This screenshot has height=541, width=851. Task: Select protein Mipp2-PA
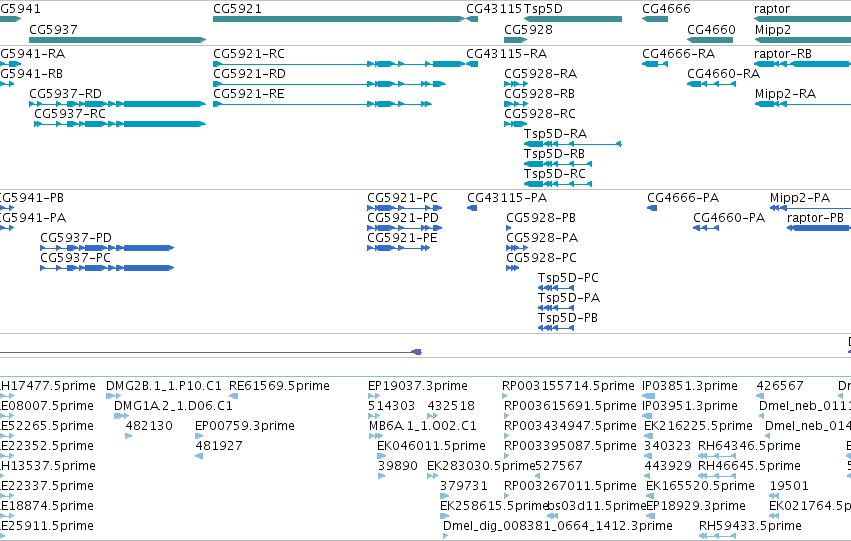pyautogui.click(x=810, y=208)
